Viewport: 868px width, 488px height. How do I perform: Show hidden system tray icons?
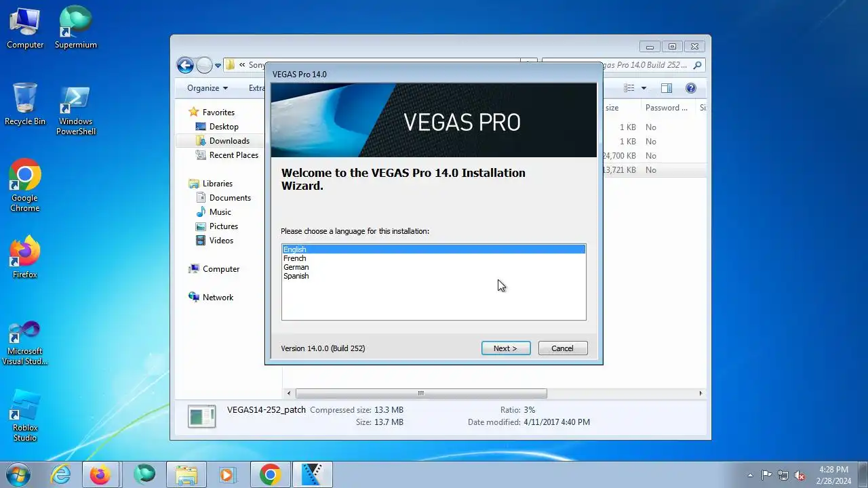coord(750,475)
